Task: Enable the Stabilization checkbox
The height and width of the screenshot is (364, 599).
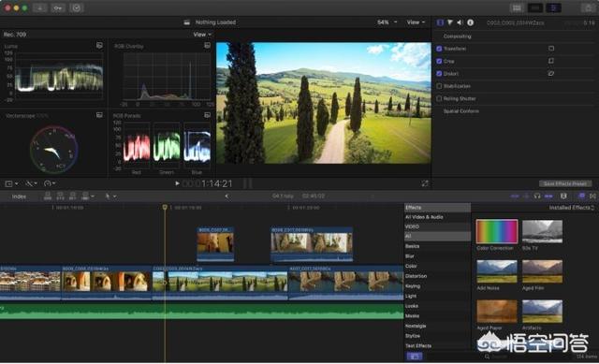Action: [x=439, y=86]
